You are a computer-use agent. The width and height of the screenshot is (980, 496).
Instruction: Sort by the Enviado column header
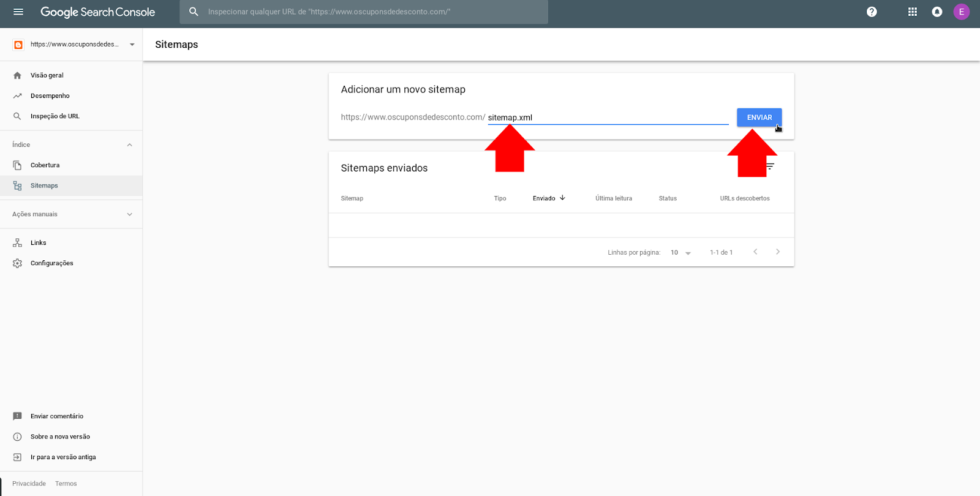point(544,198)
